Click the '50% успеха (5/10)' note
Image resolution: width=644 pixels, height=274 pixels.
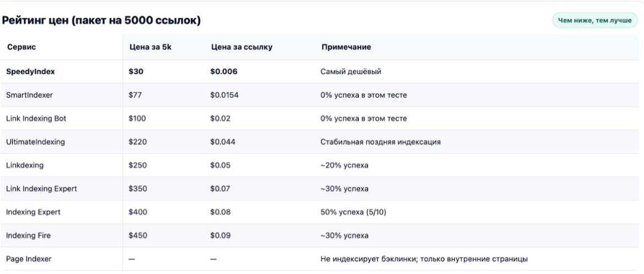tap(353, 212)
